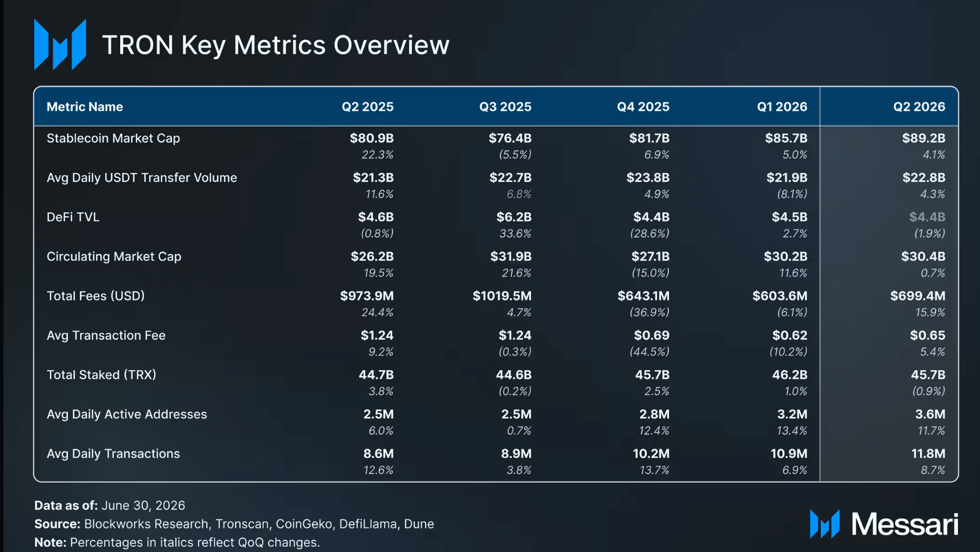Click the Messari wordmark text

click(x=904, y=525)
